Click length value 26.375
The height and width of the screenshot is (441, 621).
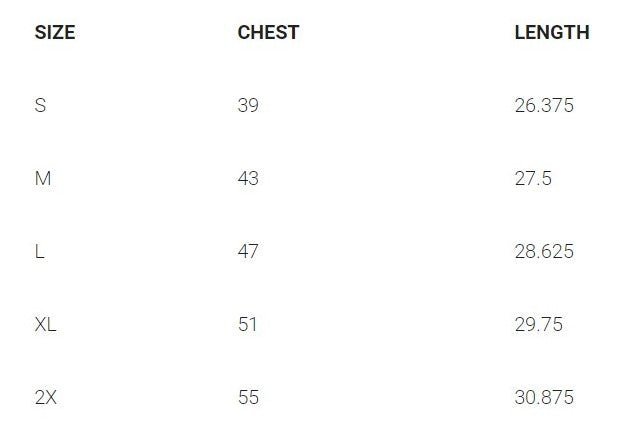point(544,105)
